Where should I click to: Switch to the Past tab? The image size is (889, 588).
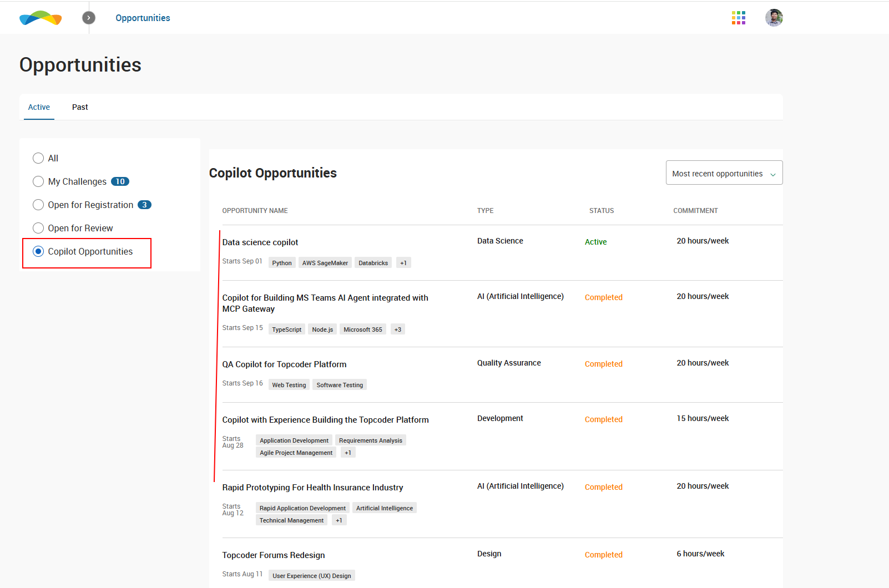pyautogui.click(x=80, y=107)
